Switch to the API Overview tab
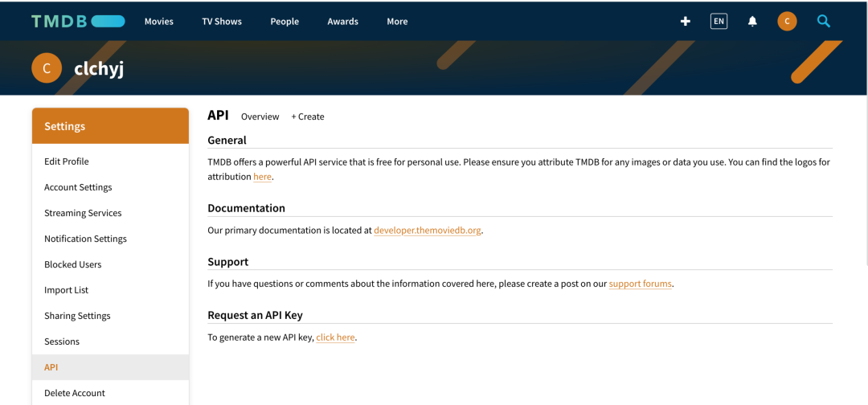868x405 pixels. pyautogui.click(x=260, y=117)
